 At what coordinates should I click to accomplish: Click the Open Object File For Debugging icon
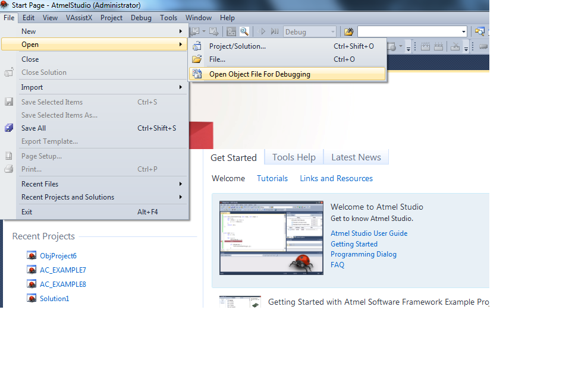(x=197, y=74)
